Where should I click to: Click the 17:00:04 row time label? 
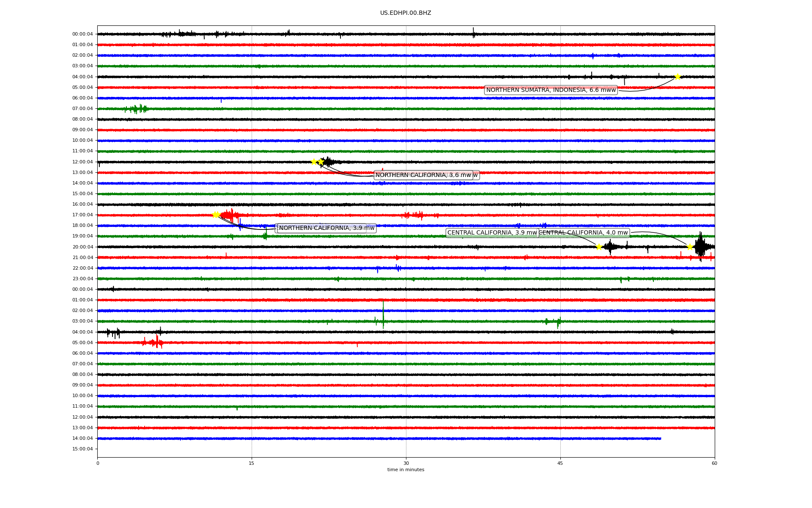82,215
